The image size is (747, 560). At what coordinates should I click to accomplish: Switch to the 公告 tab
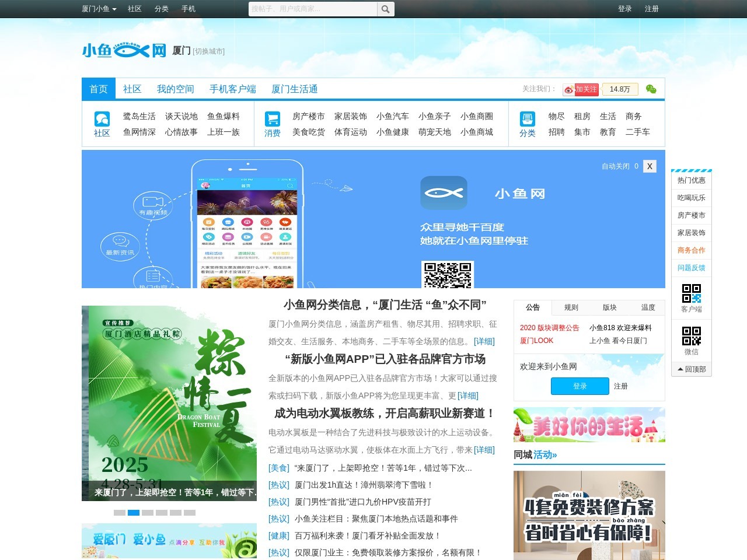533,307
